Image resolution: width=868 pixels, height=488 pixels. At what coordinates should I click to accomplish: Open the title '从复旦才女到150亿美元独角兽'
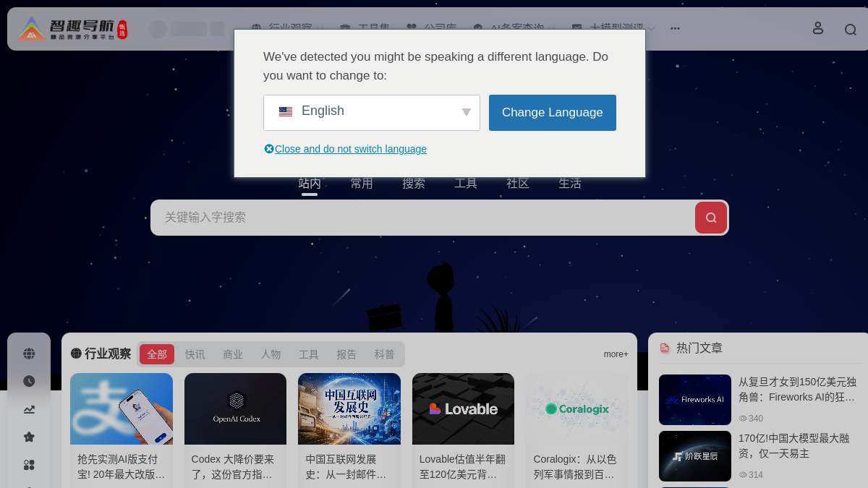[x=798, y=389]
